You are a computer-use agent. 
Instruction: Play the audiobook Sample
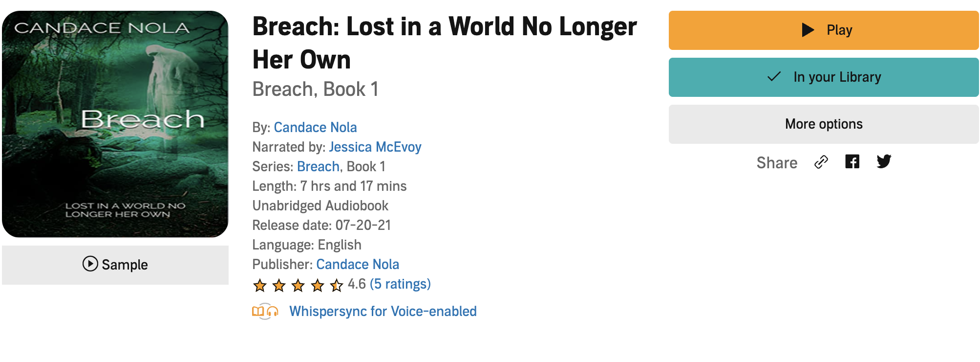[x=115, y=265]
